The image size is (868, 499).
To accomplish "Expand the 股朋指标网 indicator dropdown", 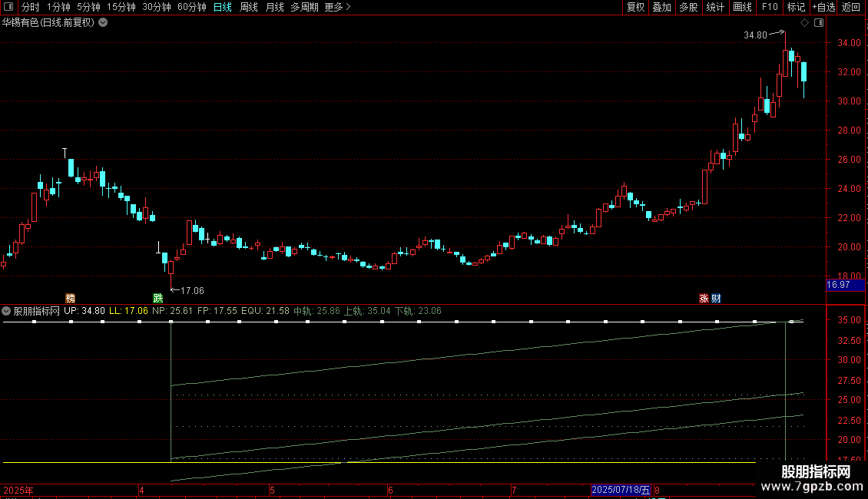I will [6, 311].
